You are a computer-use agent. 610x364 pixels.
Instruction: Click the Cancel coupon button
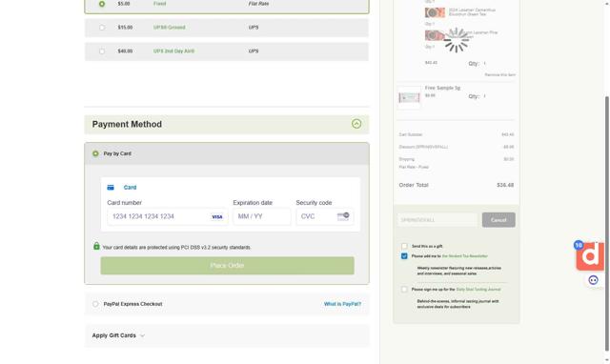point(498,220)
